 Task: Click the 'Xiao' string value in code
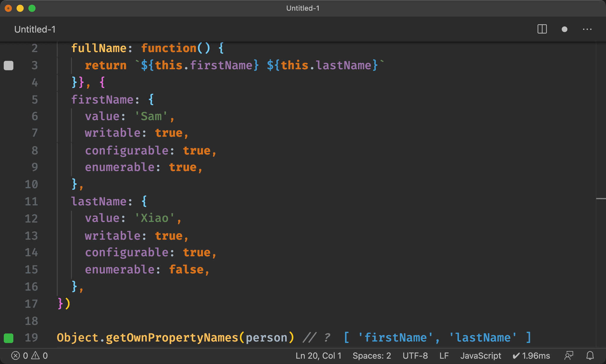(x=154, y=218)
